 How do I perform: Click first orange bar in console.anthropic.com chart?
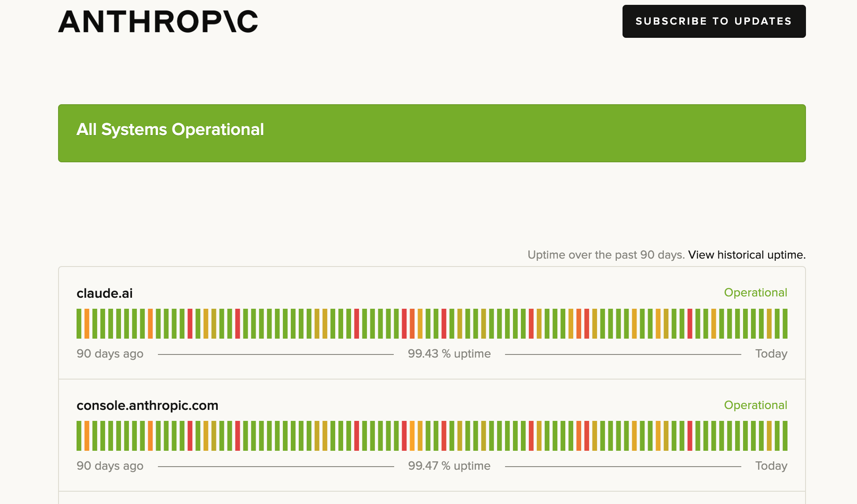point(87,436)
